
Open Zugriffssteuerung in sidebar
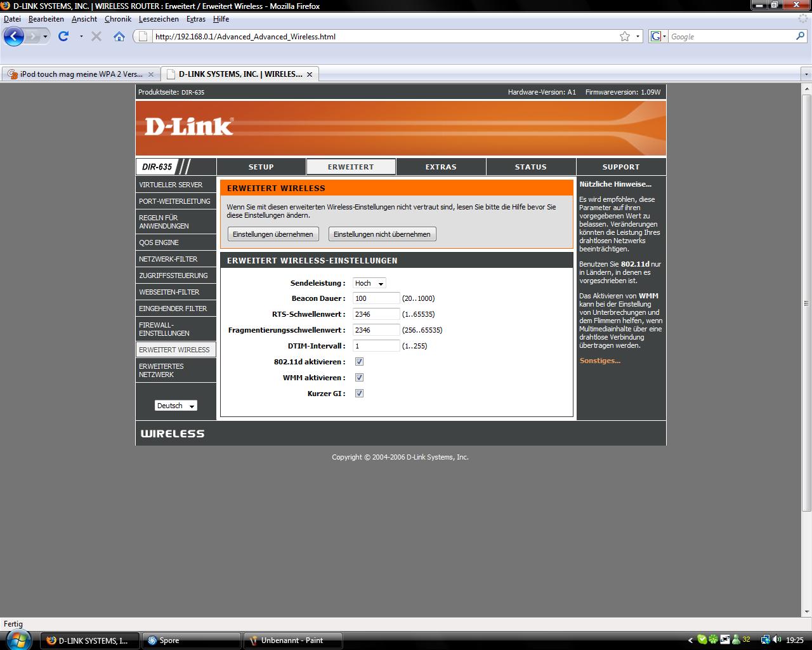coord(176,275)
